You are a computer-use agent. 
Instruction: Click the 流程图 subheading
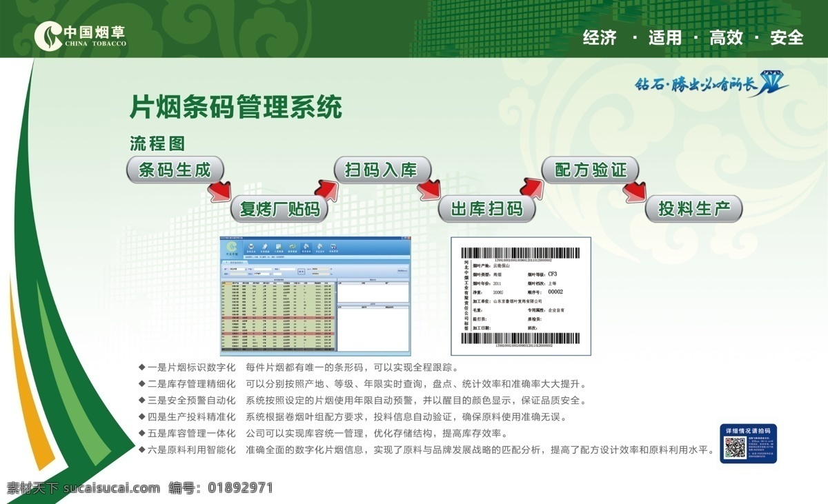point(157,143)
